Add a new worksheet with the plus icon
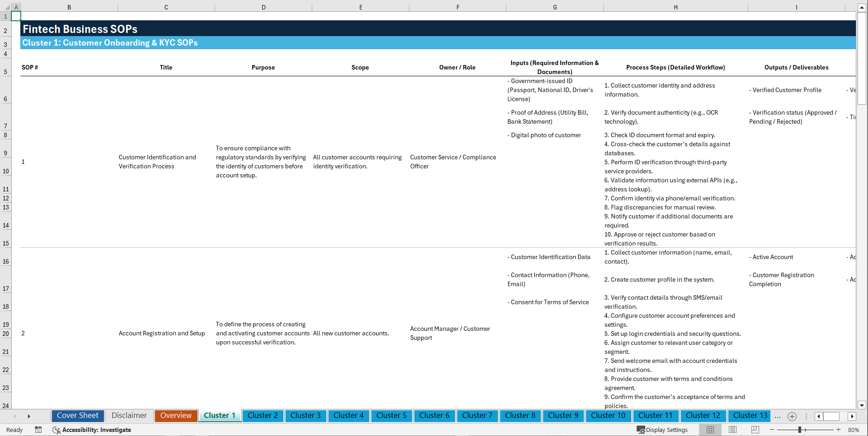Screen dimensions: 868x436 [x=792, y=416]
